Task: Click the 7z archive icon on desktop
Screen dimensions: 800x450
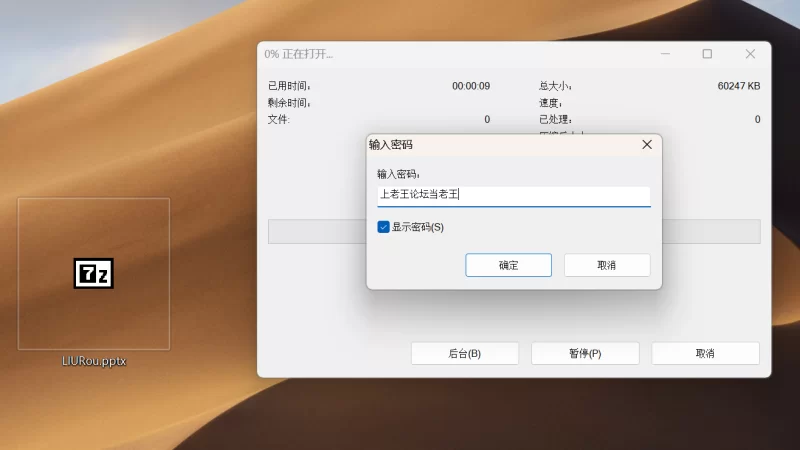Action: (93, 273)
